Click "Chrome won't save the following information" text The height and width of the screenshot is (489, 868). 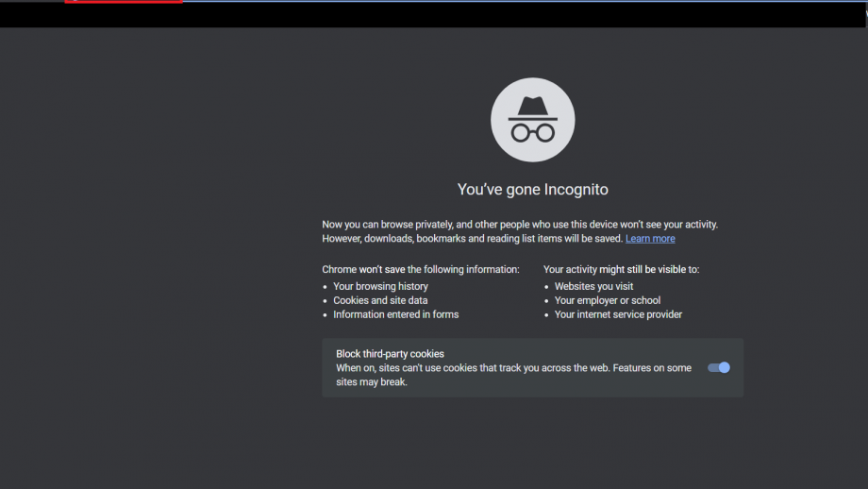click(421, 270)
